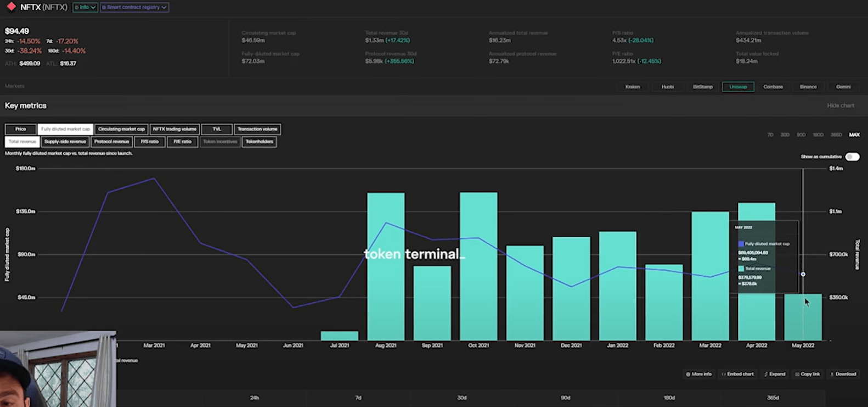The image size is (868, 407).
Task: Click the P/S ratio value 4.53x
Action: coord(621,41)
